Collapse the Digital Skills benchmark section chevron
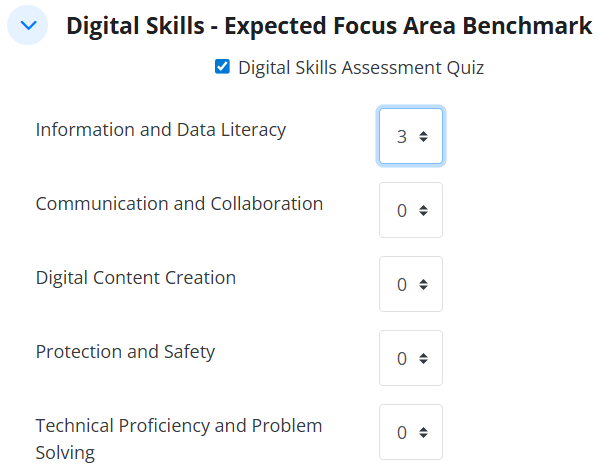This screenshot has width=613, height=475. 27,26
